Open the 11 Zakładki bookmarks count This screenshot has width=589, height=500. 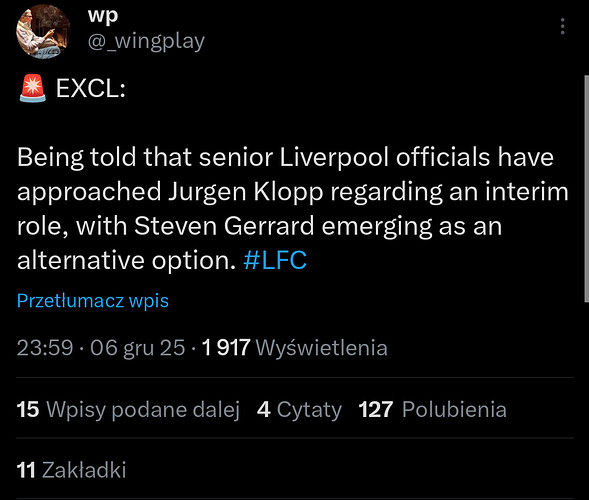tap(71, 470)
